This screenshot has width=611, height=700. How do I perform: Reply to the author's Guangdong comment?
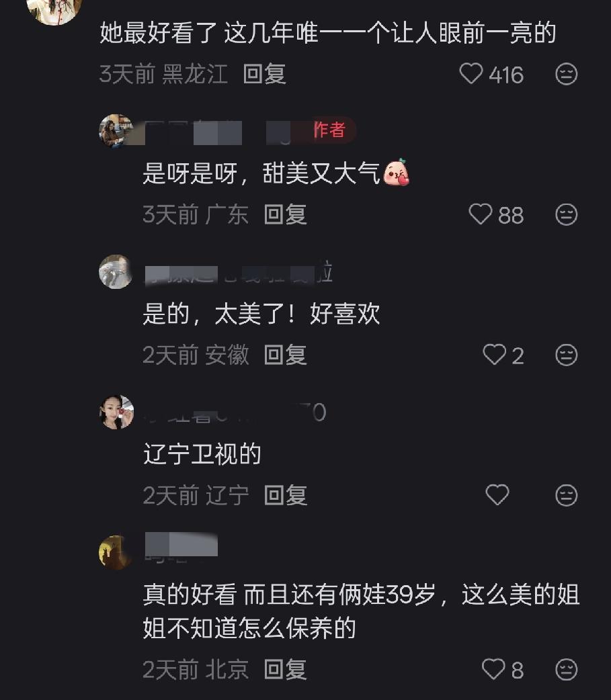(285, 215)
